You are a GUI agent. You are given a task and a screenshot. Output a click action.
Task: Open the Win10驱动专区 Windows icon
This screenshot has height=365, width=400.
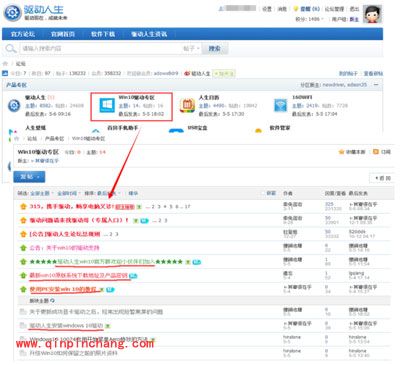pos(107,105)
